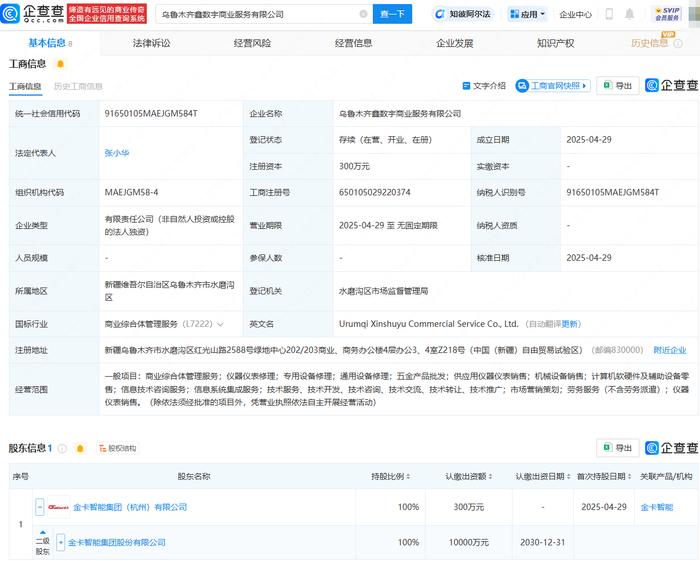Switch to 知识产权 tab
This screenshot has height=561, width=700.
(555, 43)
